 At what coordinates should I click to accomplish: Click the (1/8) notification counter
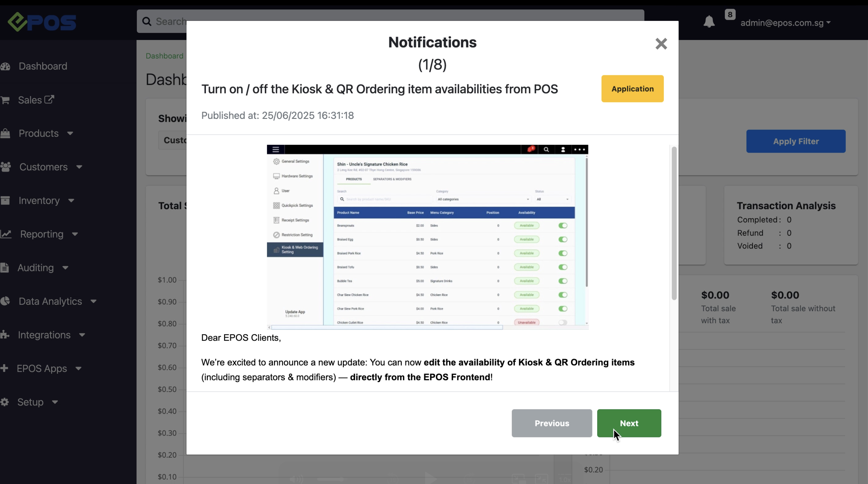(x=432, y=65)
